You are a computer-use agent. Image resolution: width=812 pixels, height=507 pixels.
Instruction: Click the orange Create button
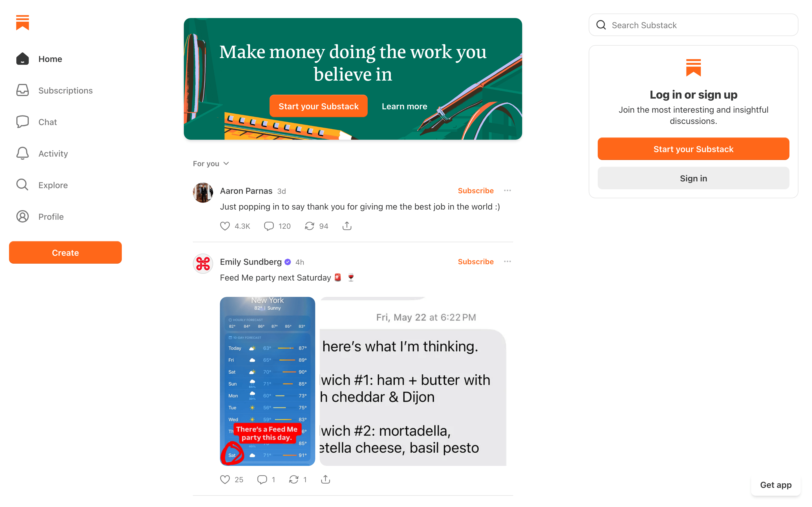tap(65, 252)
